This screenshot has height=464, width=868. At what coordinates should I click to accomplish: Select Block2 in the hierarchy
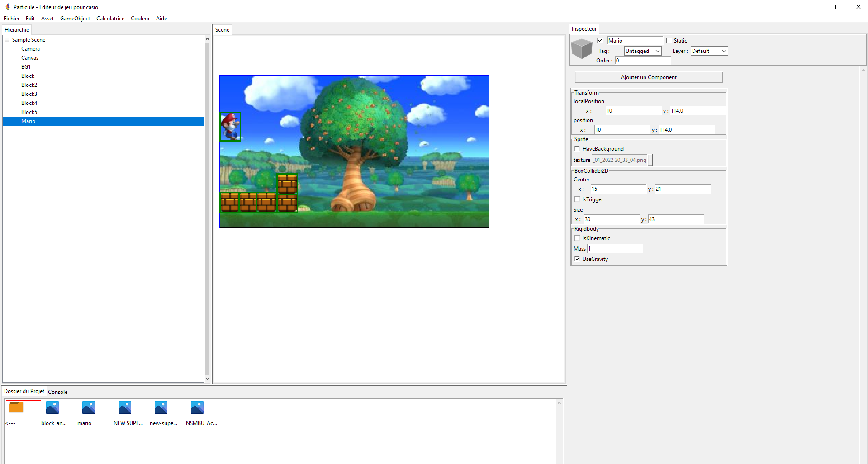[x=29, y=85]
